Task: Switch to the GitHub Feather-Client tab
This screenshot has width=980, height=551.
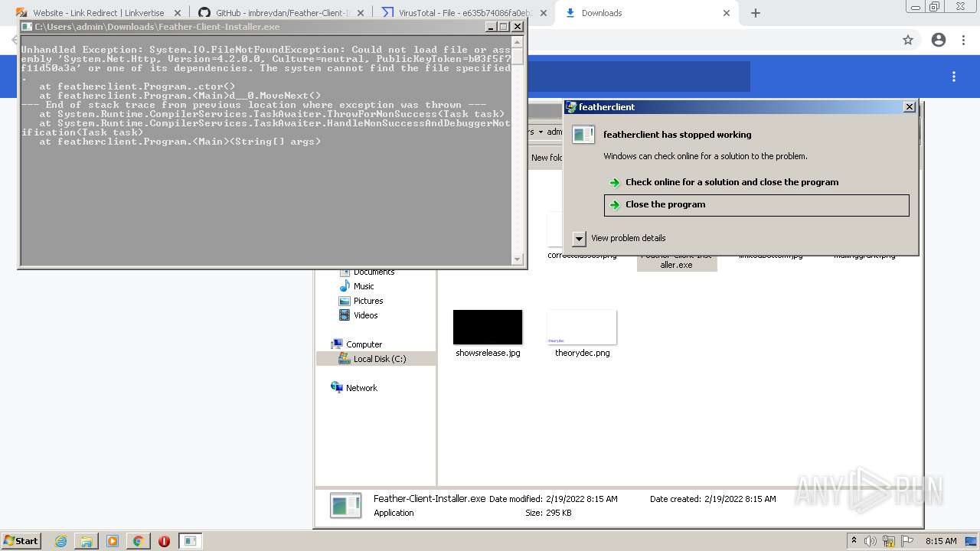Action: pos(281,13)
